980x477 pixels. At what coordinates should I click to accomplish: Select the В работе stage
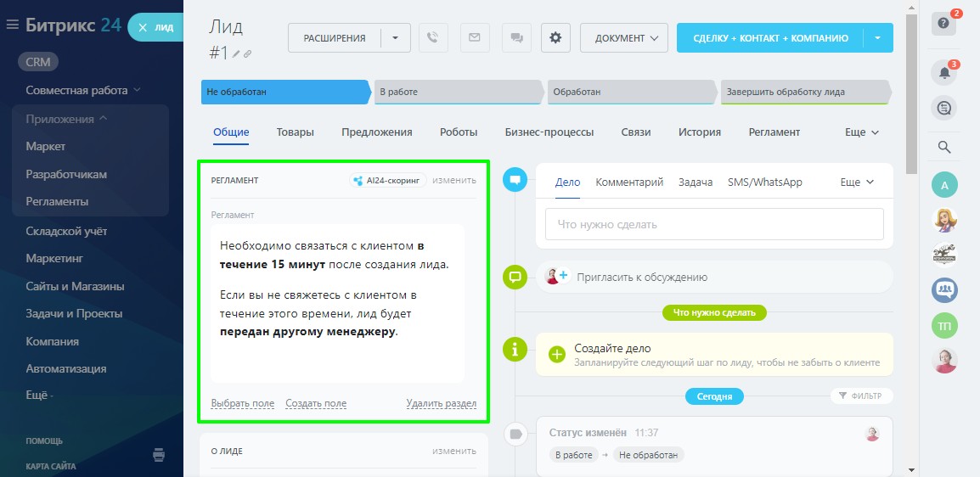coord(457,92)
